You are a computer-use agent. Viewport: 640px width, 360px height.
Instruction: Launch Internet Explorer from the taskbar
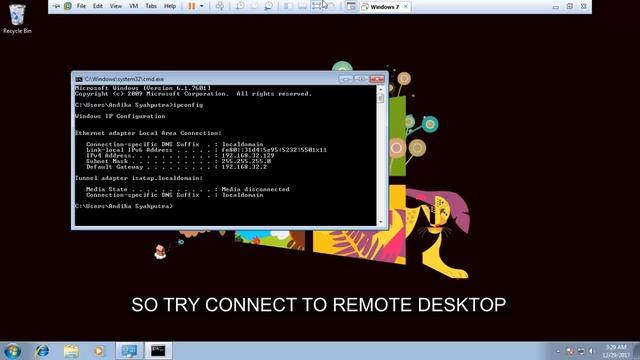click(x=42, y=351)
